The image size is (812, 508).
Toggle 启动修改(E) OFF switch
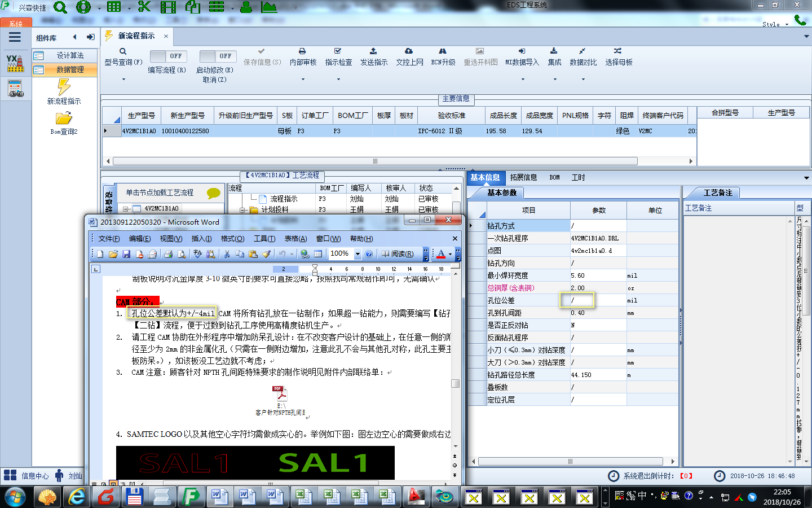(x=218, y=56)
